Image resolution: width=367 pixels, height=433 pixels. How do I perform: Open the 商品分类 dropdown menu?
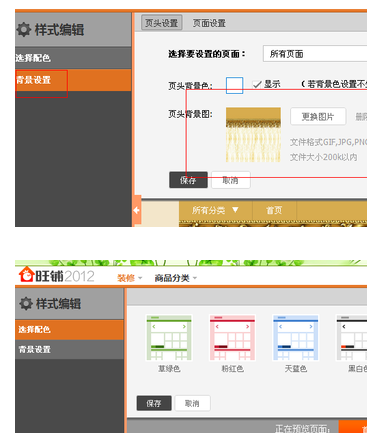click(176, 278)
